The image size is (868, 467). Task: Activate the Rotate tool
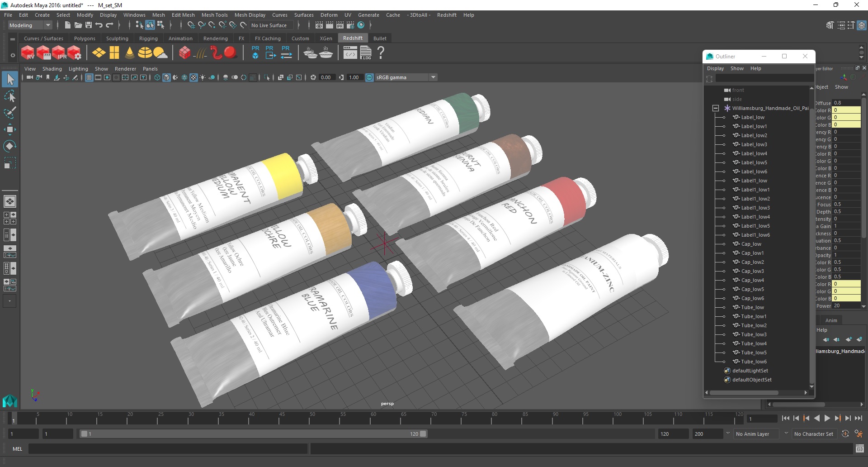coord(10,146)
